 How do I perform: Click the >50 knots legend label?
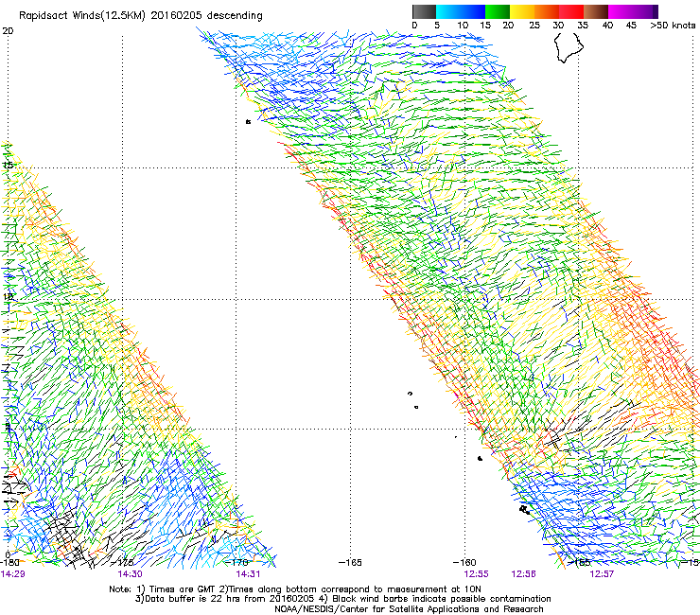673,25
